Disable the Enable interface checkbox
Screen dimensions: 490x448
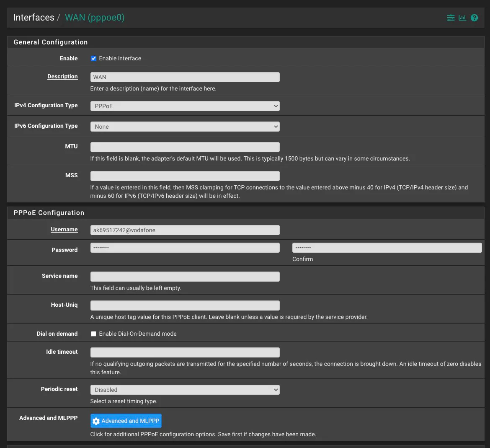pos(93,58)
